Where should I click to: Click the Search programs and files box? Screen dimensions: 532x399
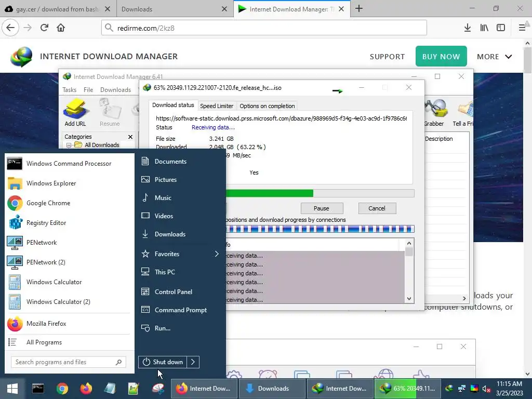click(68, 362)
